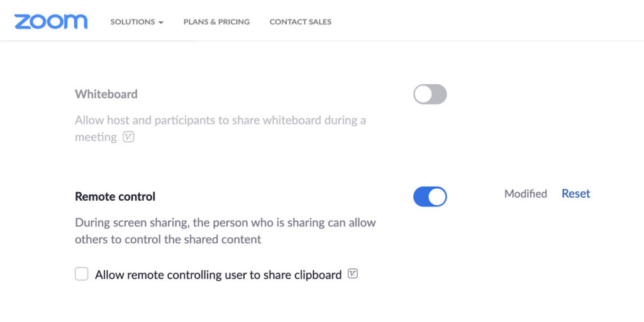644x322 pixels.
Task: Select the Whiteboard setting heading
Action: [106, 94]
